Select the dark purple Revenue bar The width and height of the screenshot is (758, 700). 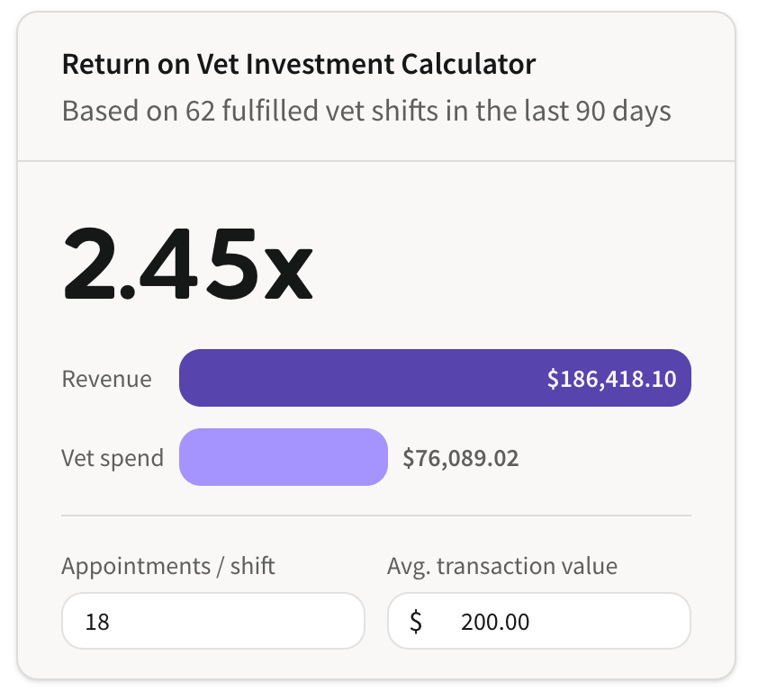435,378
